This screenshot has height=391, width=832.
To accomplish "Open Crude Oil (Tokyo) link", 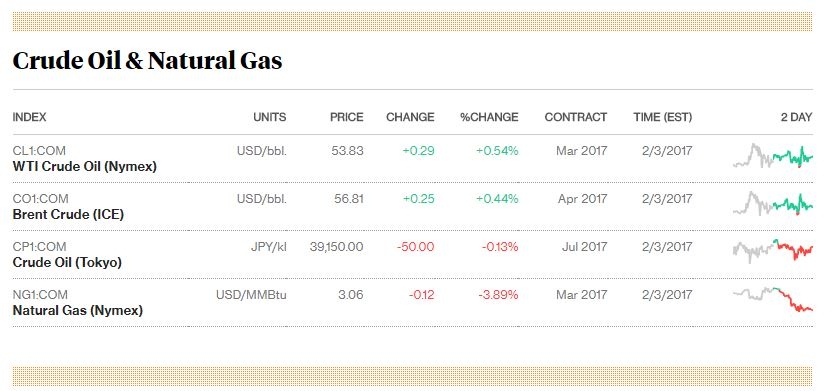I will (67, 262).
